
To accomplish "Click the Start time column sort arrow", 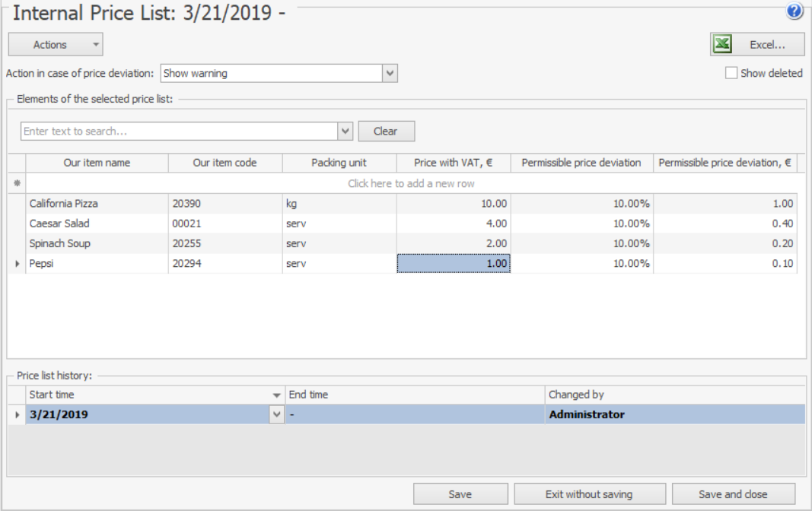I will point(276,395).
